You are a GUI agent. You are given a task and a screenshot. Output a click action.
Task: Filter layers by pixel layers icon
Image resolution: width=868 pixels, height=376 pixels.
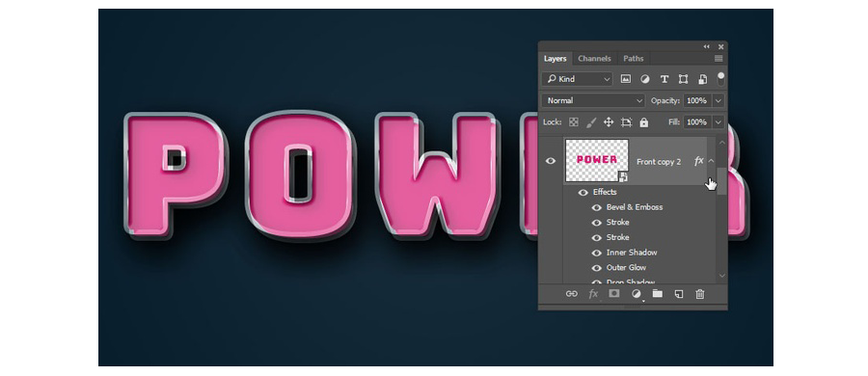coord(626,79)
